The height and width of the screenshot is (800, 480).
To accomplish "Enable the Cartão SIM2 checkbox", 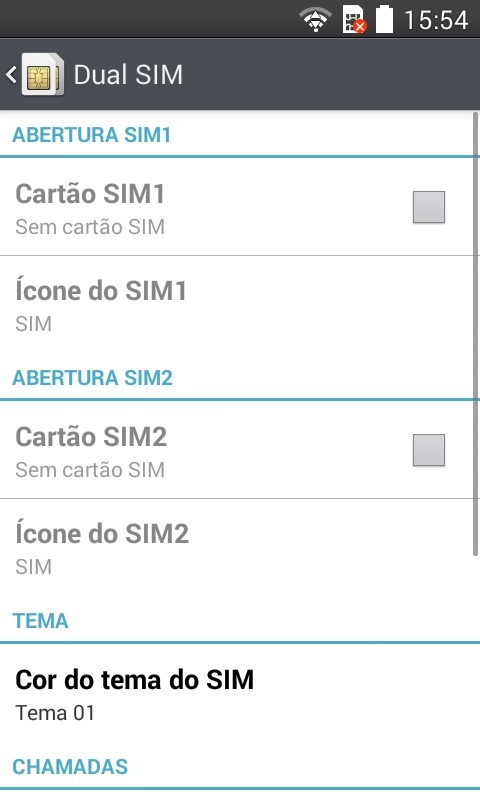I will click(429, 450).
